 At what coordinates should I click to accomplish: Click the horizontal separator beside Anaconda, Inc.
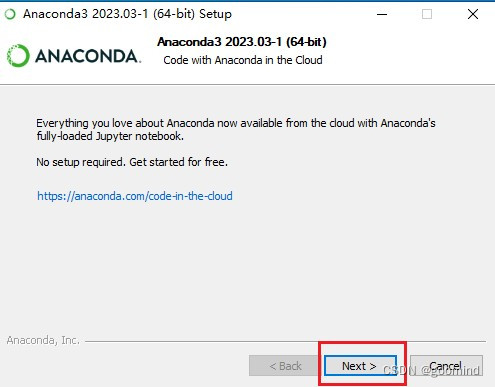285,341
